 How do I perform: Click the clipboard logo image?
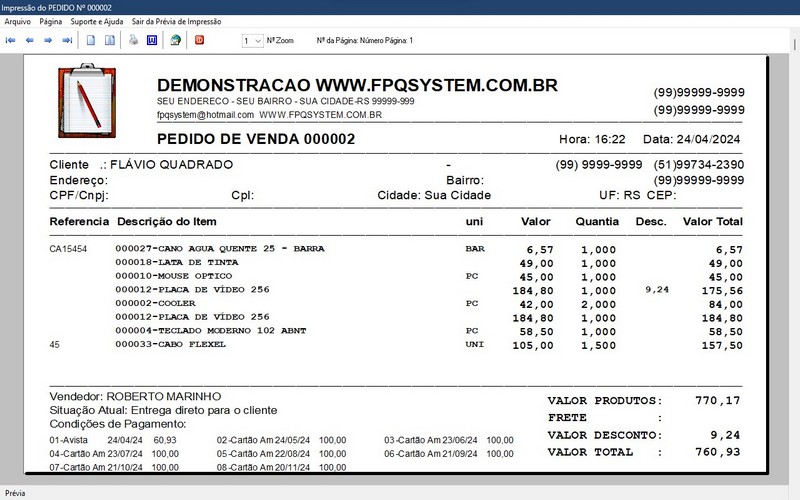(x=86, y=95)
